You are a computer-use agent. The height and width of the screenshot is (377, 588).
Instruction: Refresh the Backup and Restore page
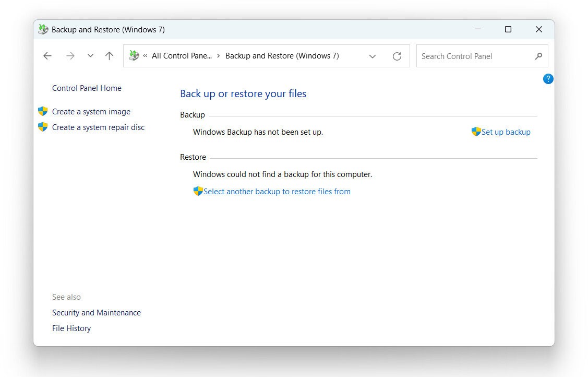pyautogui.click(x=397, y=56)
